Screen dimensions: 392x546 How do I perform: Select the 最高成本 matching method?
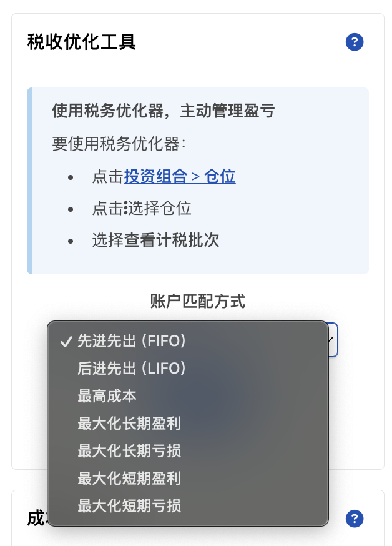click(107, 396)
